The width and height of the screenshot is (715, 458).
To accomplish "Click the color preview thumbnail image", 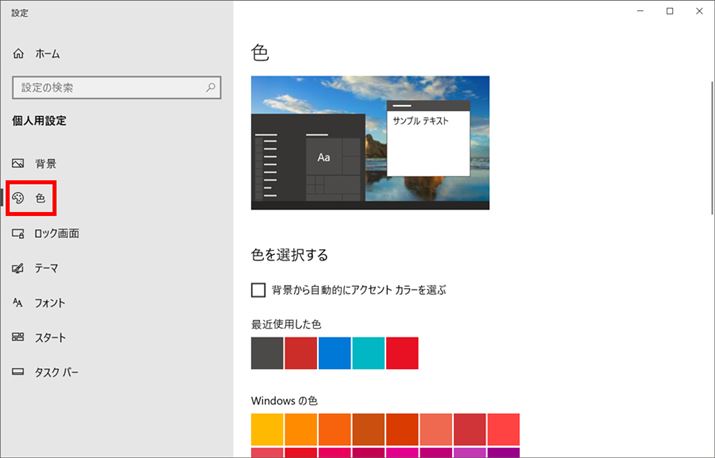I will [x=370, y=143].
